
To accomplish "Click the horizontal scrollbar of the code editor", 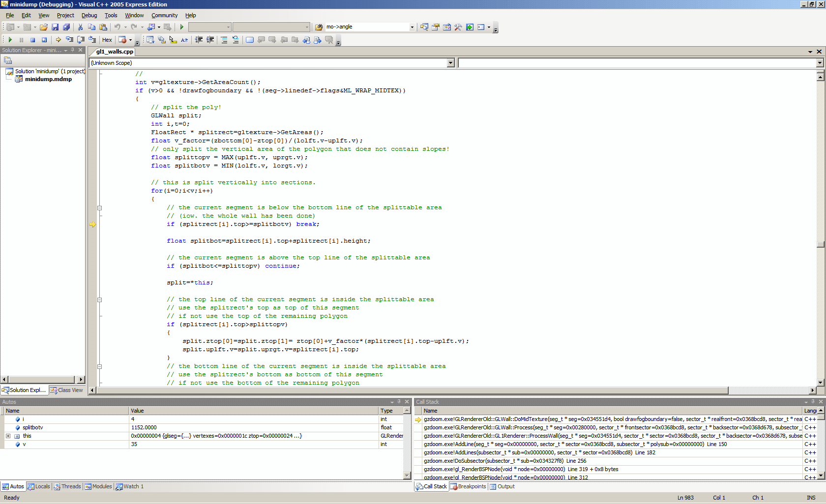I will [x=412, y=391].
